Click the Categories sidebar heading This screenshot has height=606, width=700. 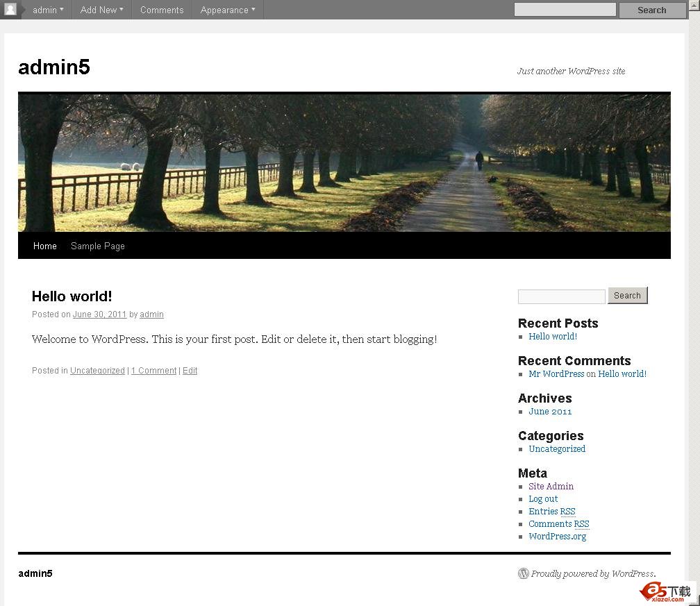tap(551, 435)
